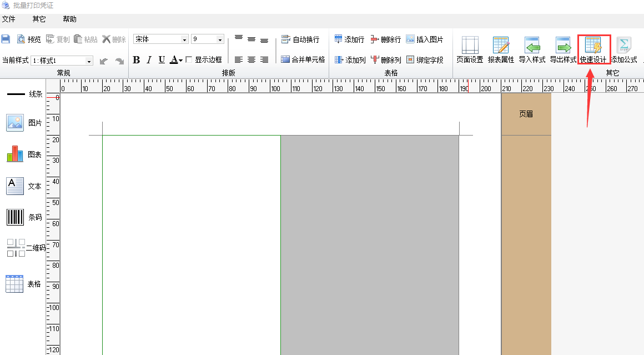Open the 帮助 menu

point(70,19)
